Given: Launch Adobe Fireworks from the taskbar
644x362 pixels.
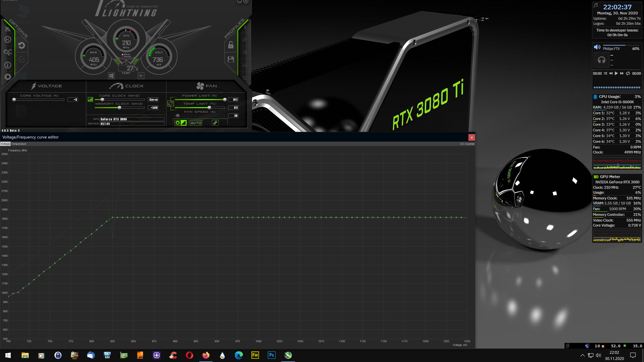Looking at the screenshot, I should [255, 355].
